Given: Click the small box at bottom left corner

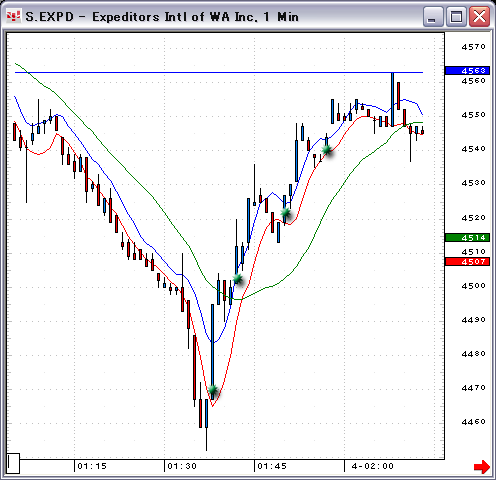Looking at the screenshot, I should point(13,463).
